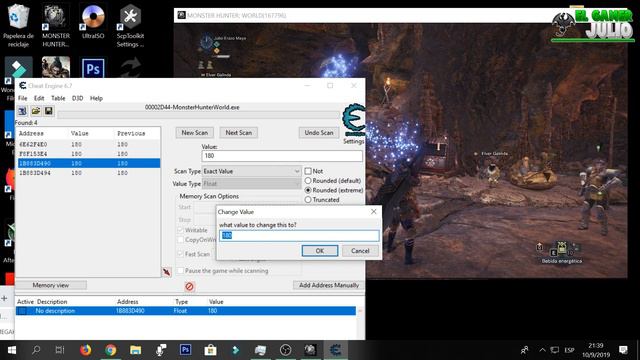Image resolution: width=640 pixels, height=360 pixels.
Task: Open the Help menu
Action: (96, 98)
